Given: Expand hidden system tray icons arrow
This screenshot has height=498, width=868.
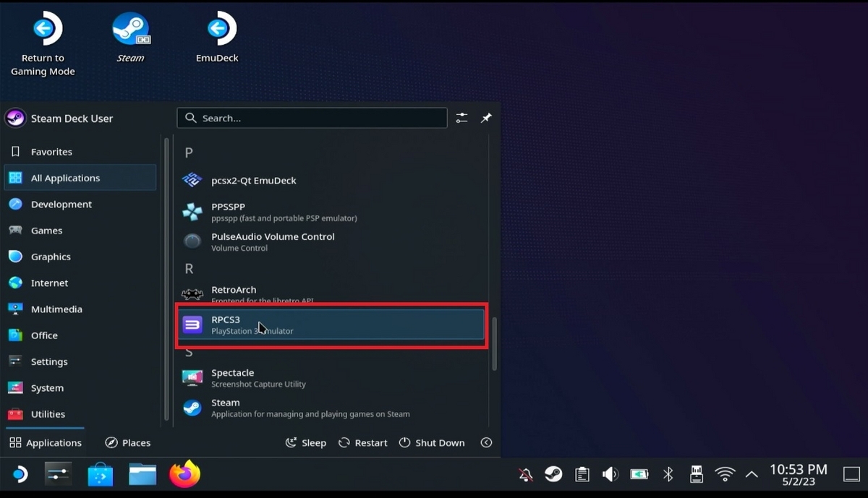Looking at the screenshot, I should [752, 475].
